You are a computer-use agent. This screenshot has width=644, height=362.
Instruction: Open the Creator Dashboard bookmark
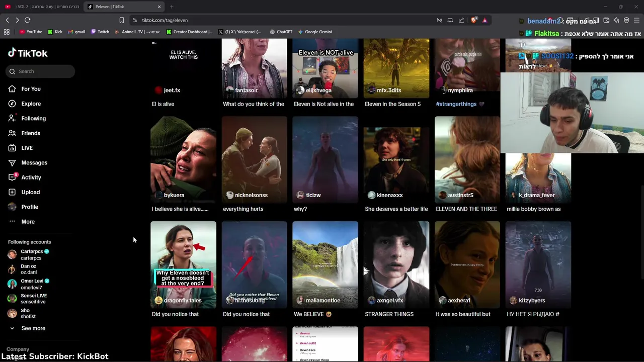190,32
